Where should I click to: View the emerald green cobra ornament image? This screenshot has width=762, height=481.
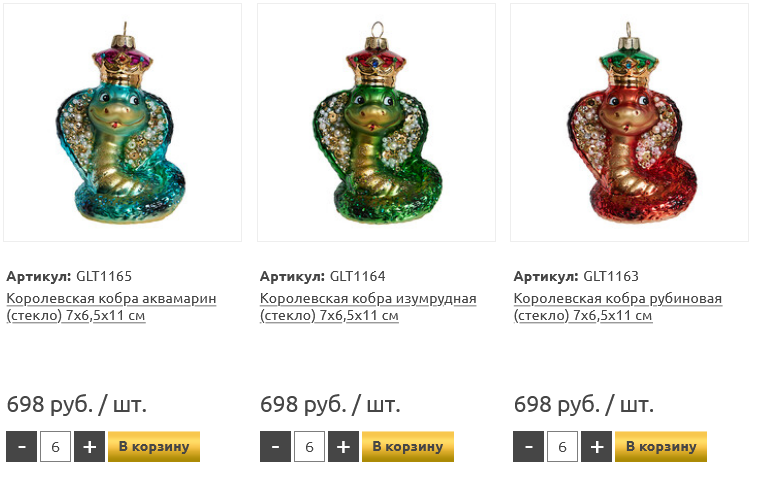click(376, 122)
